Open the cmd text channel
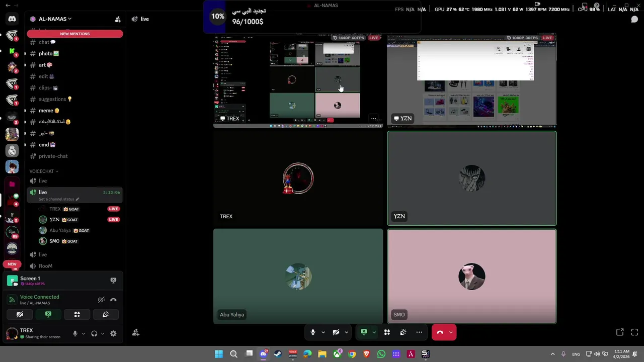The height and width of the screenshot is (362, 644). (x=75, y=145)
